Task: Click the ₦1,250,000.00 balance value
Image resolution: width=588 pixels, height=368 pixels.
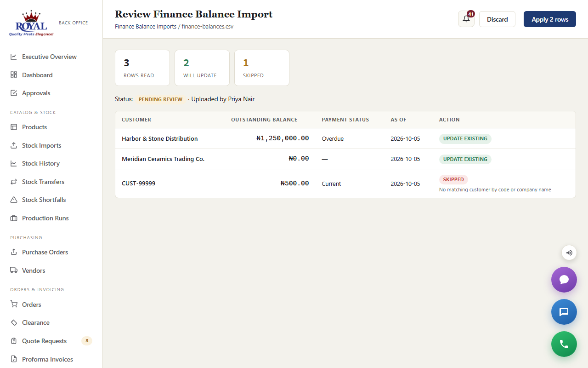Action: click(283, 138)
